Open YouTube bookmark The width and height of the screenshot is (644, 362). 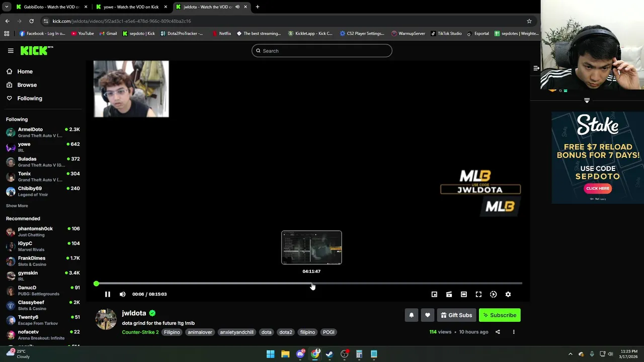point(83,34)
